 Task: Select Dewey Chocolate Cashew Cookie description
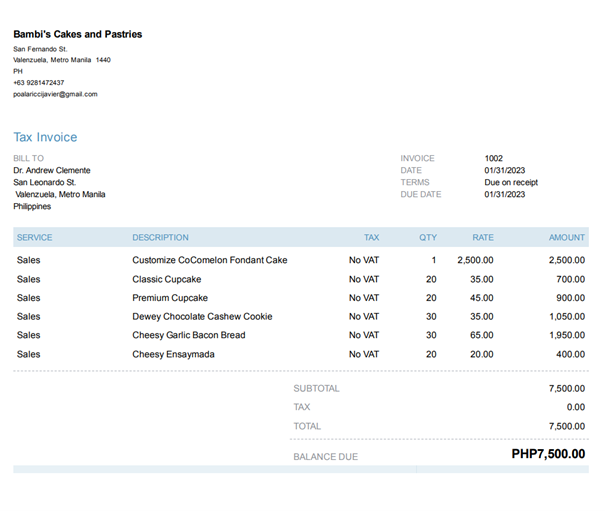coord(202,316)
